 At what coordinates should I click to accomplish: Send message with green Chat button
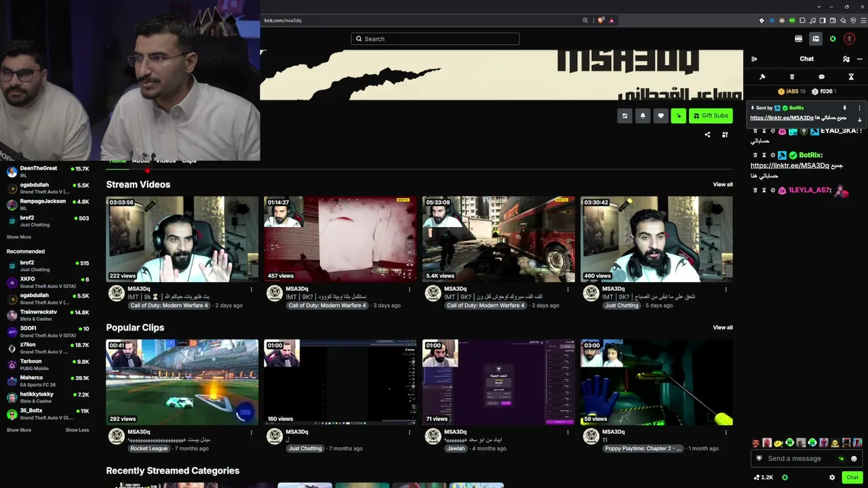852,477
